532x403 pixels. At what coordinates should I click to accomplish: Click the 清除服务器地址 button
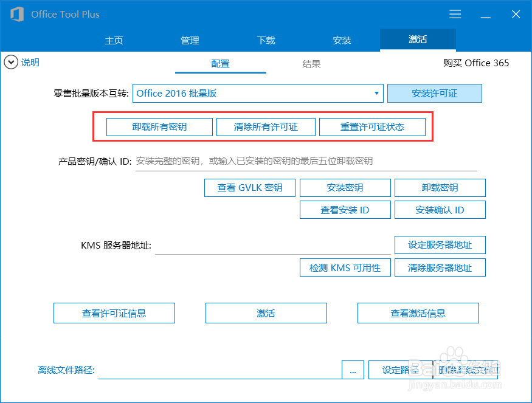pyautogui.click(x=440, y=267)
